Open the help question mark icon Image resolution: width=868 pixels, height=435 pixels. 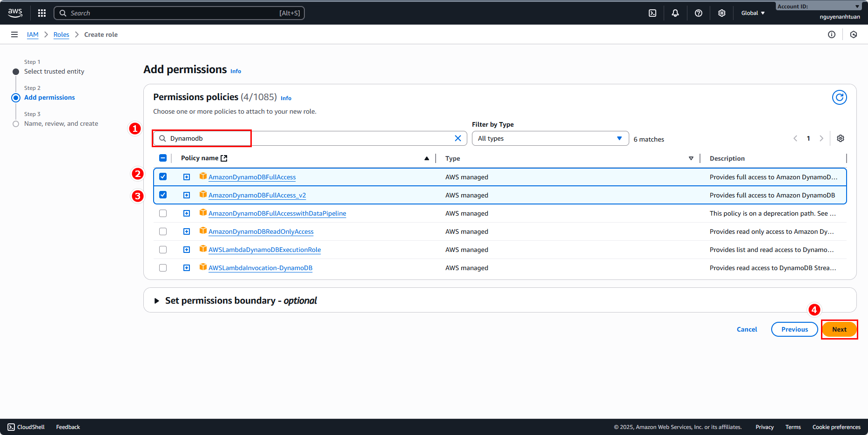698,13
